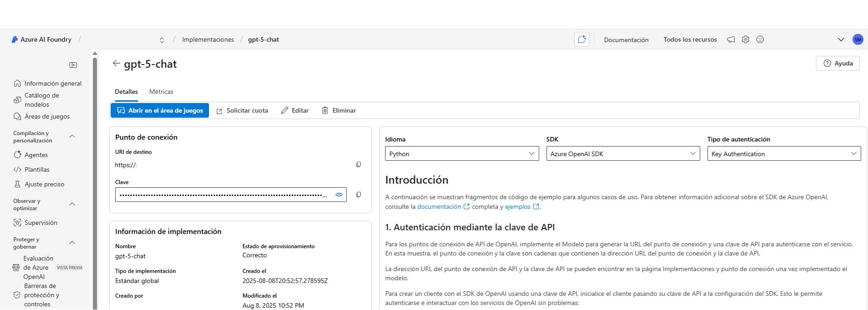The height and width of the screenshot is (310, 868).
Task: Show the hidden key with eye icon
Action: [x=339, y=195]
